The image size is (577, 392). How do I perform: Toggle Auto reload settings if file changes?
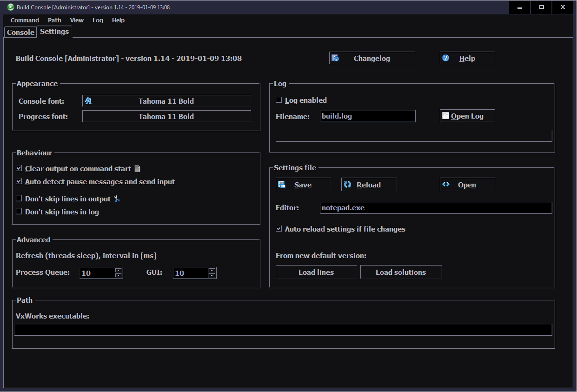(x=279, y=229)
